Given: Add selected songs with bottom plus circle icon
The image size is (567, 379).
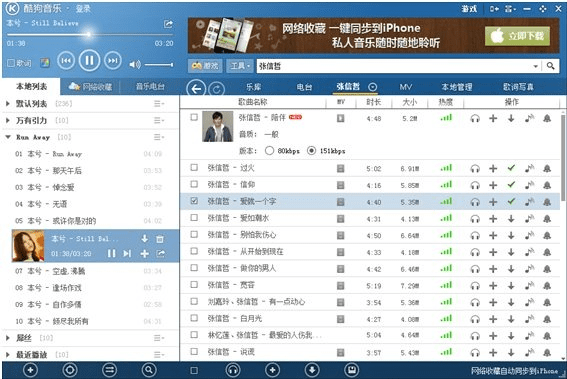Looking at the screenshot, I should pos(272,370).
